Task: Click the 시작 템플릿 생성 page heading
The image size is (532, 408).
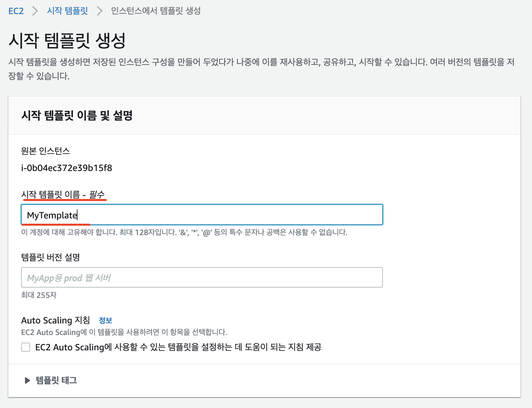Action: (x=67, y=41)
